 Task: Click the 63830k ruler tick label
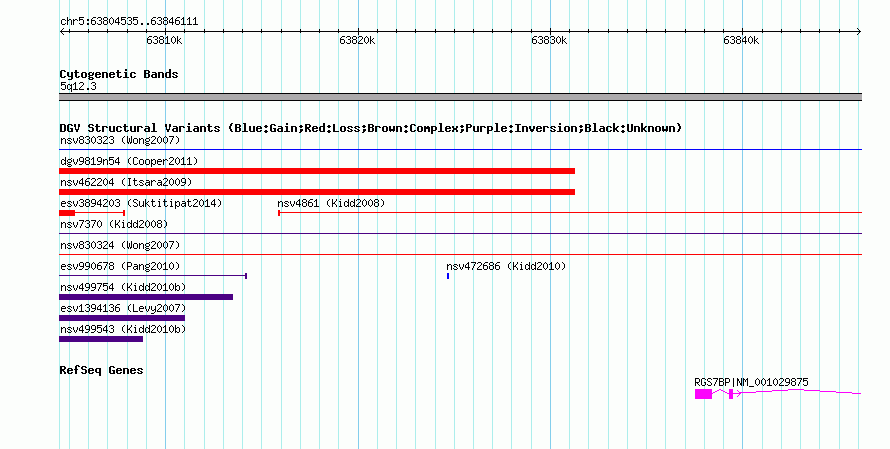(x=549, y=40)
